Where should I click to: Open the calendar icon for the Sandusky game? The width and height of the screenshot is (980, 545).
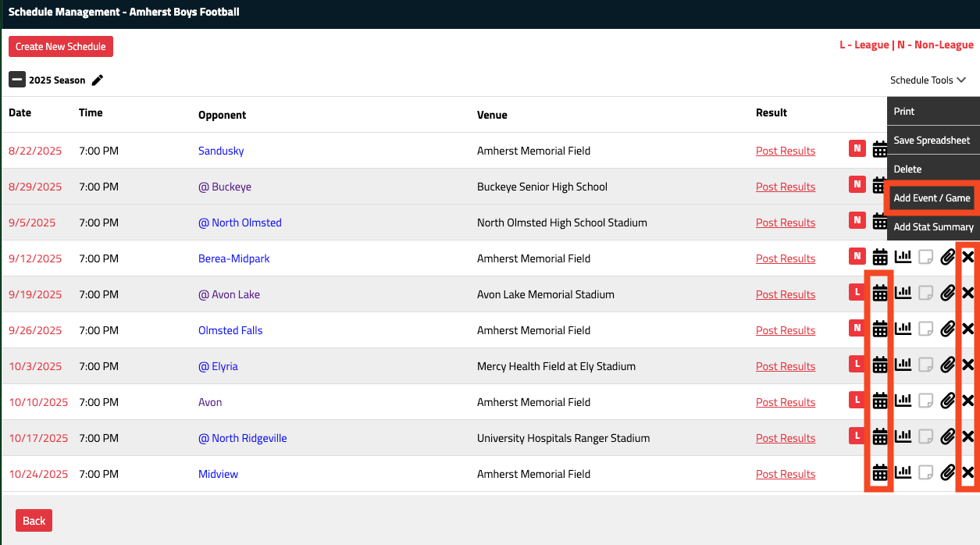[880, 148]
